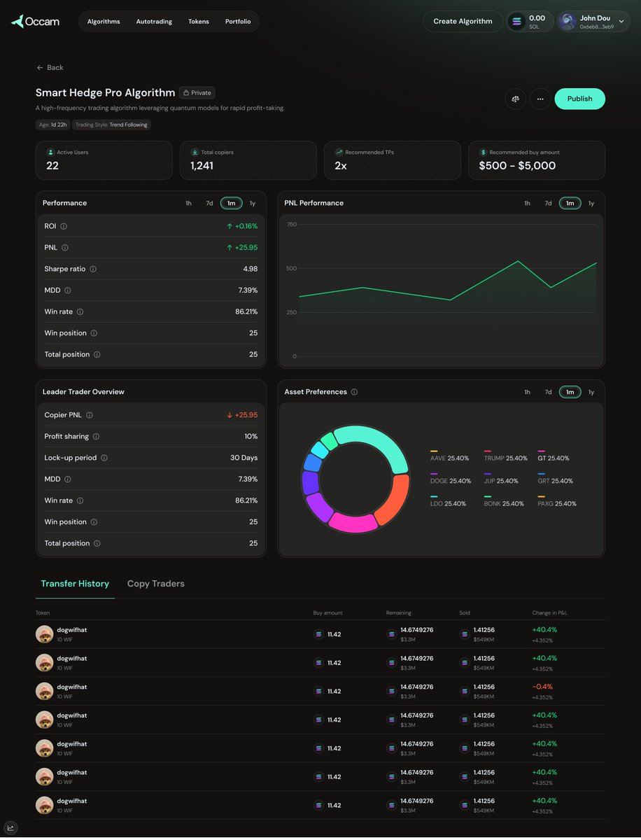Select 1y range in Performance panel

pos(253,203)
